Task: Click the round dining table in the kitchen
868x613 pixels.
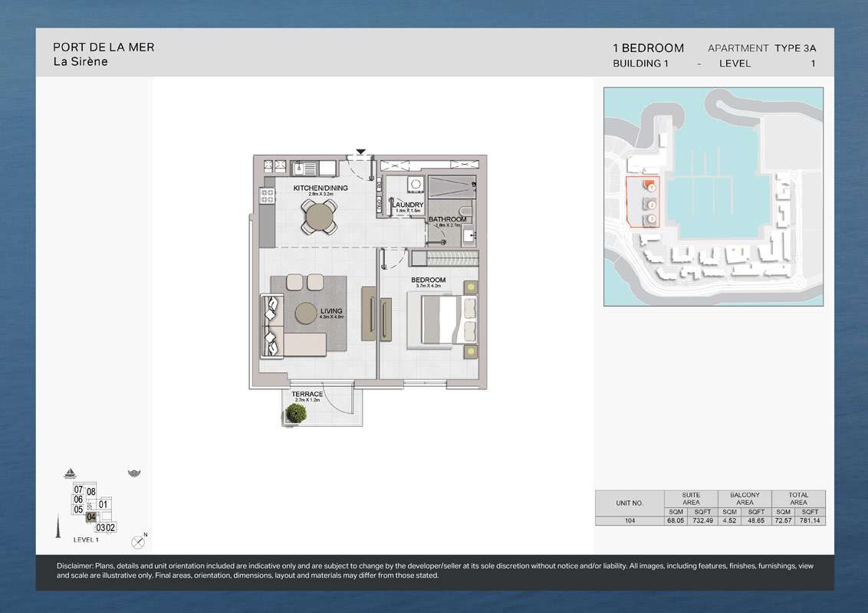Action: (319, 218)
